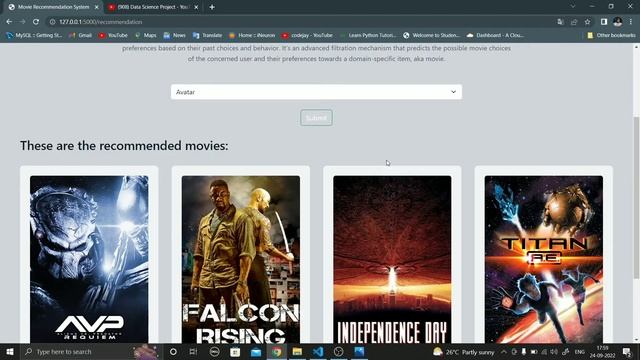View site information icon in address bar
Screen dimensions: 640x360
[x=52, y=22]
